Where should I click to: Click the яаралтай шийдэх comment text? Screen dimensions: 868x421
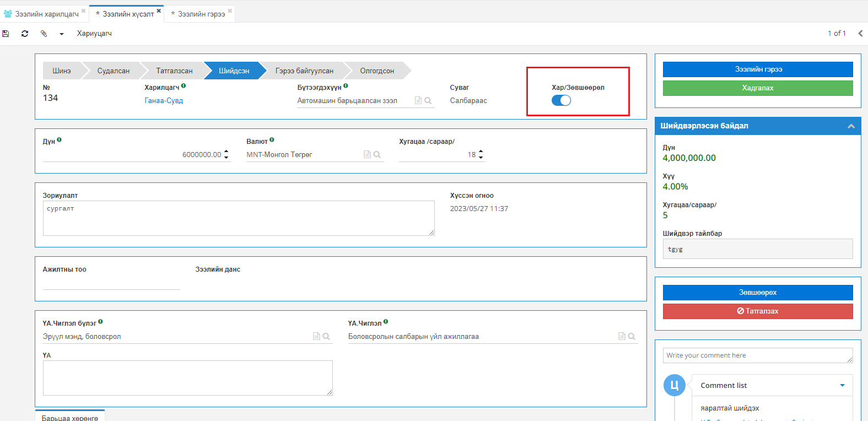click(730, 408)
